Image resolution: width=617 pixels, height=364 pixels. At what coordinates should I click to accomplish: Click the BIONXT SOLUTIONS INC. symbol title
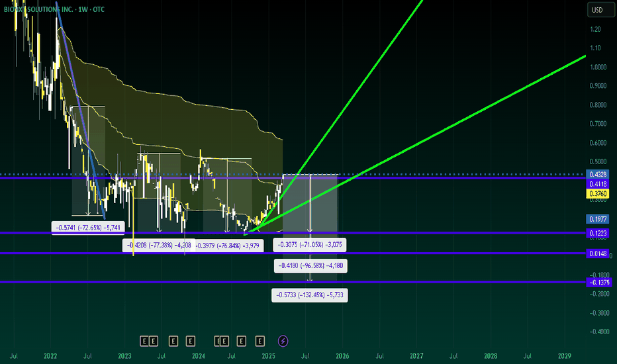(x=38, y=9)
